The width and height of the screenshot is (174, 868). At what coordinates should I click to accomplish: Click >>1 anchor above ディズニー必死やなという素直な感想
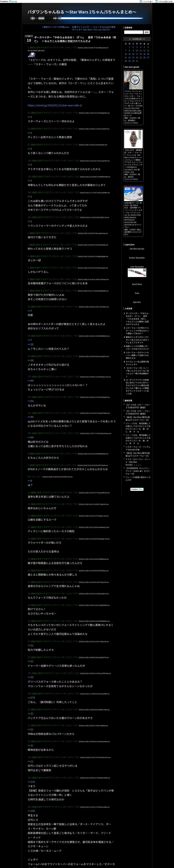click(30, 133)
